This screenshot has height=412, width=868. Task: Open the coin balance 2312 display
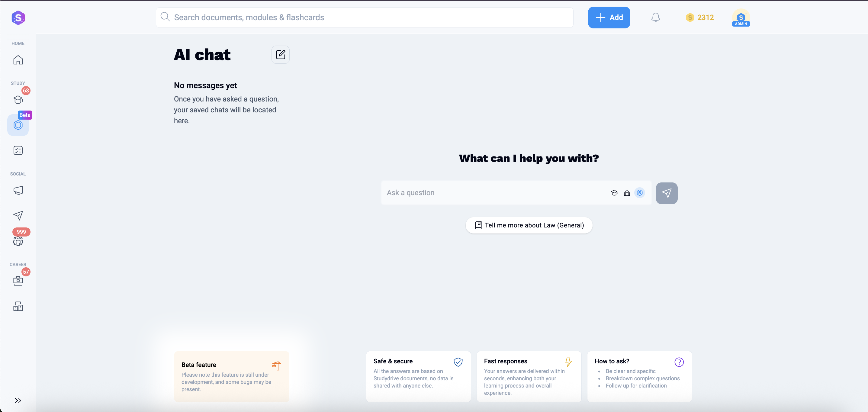click(x=700, y=18)
